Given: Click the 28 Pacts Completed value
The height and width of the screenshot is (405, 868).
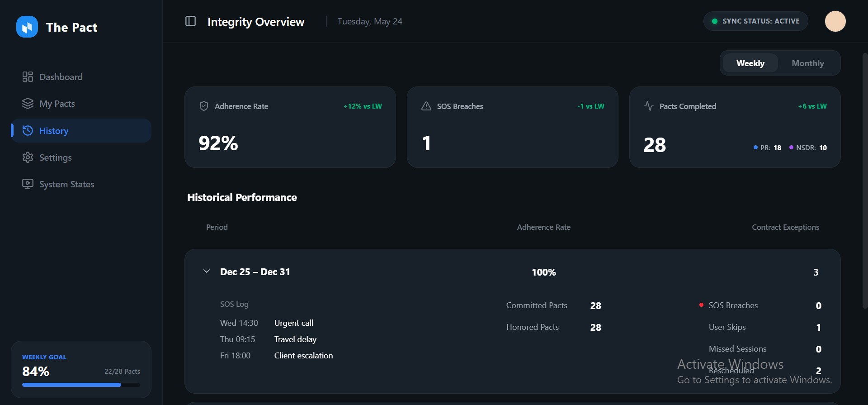Looking at the screenshot, I should coord(655,145).
